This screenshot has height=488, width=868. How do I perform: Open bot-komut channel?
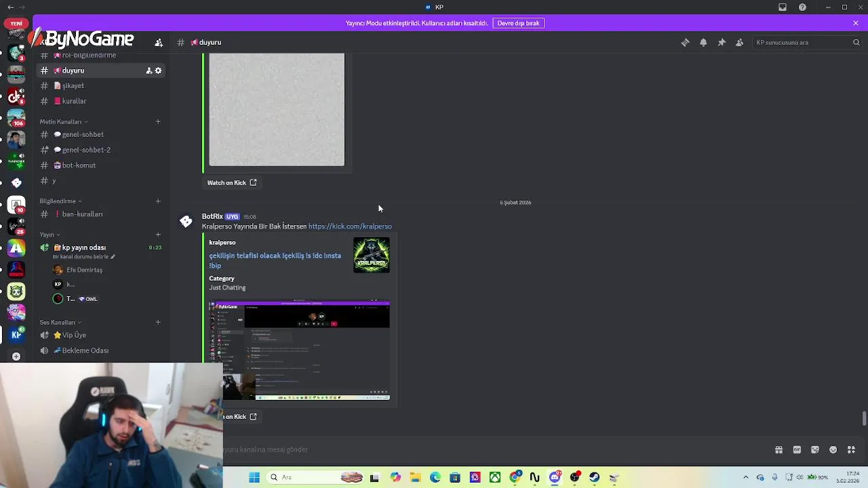tap(101, 165)
